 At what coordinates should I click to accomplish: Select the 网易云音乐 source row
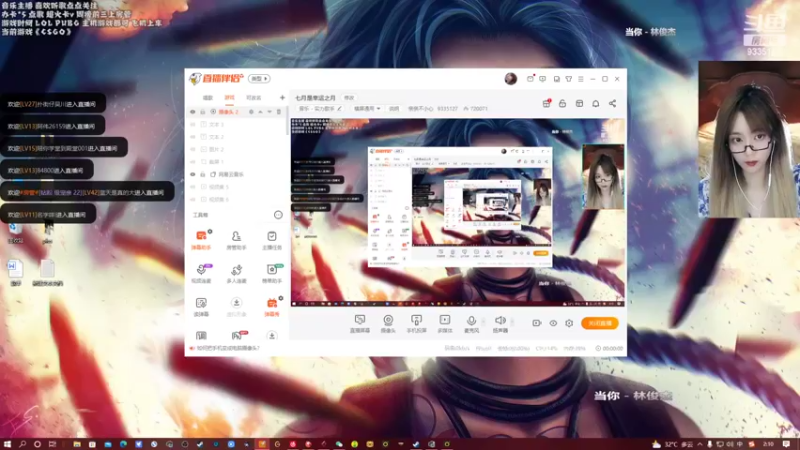(236, 174)
